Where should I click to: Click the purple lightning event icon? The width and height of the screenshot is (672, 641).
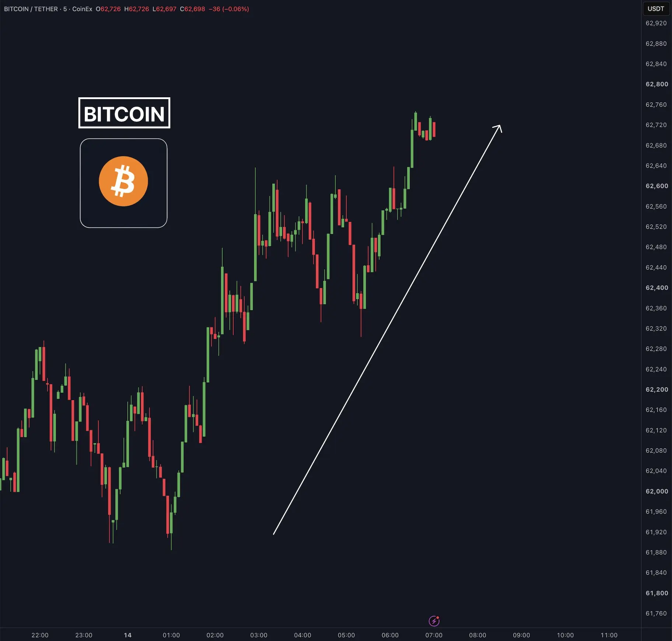pyautogui.click(x=434, y=621)
